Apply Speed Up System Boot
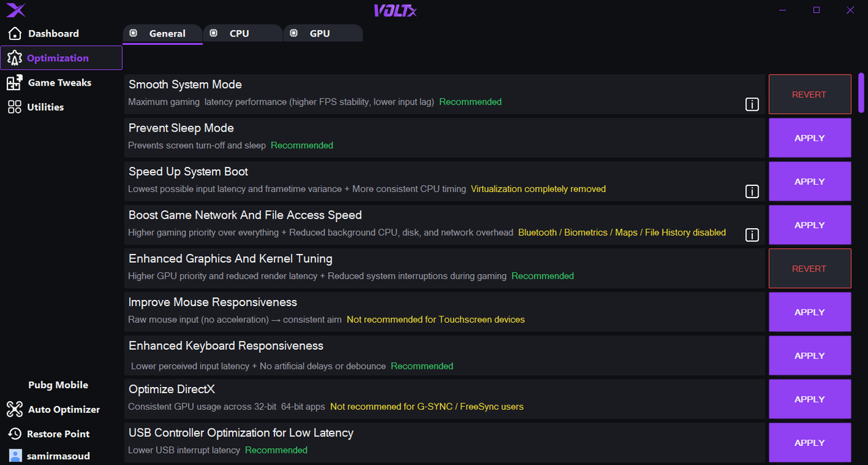Viewport: 868px width, 465px height. (810, 181)
